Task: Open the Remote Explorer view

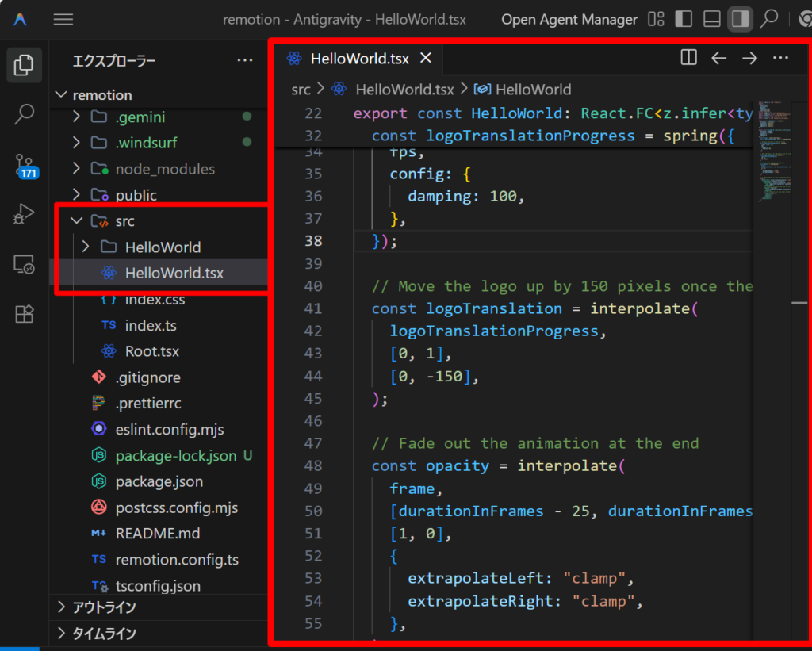Action: 25,265
